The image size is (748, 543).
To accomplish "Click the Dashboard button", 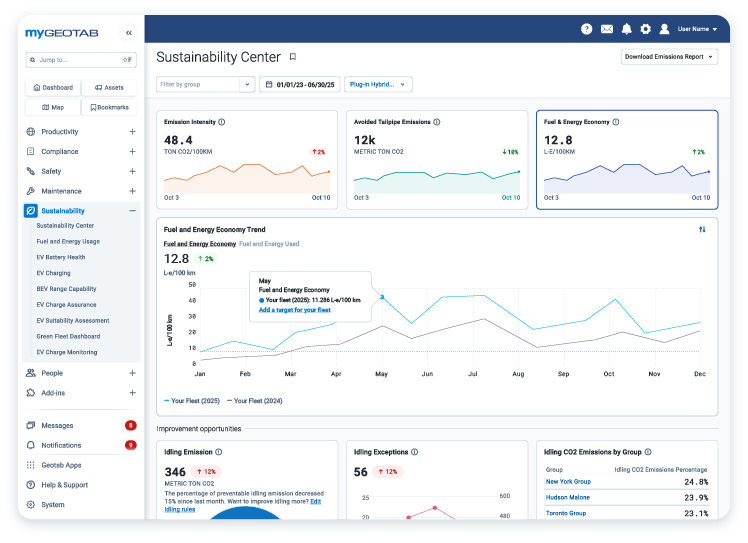I will (x=53, y=88).
